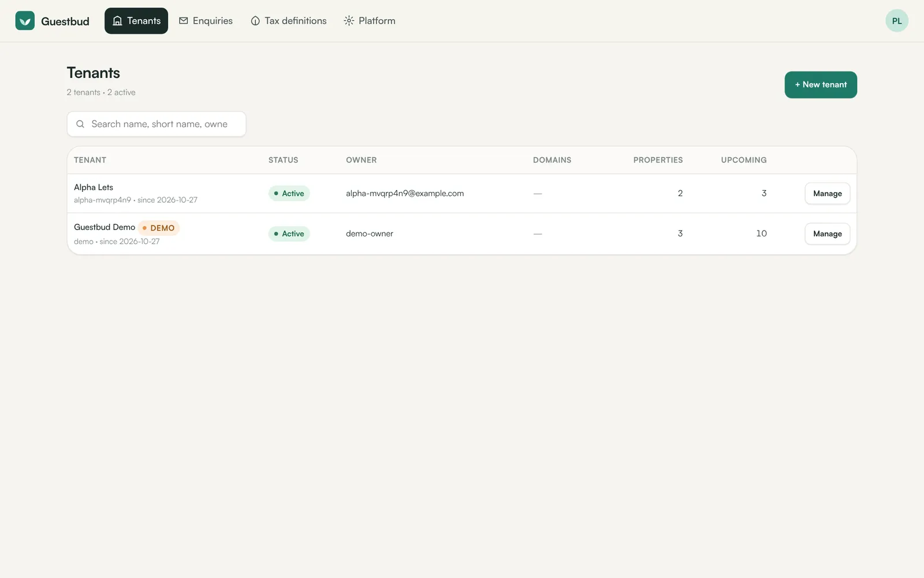924x578 pixels.
Task: Select the Tenants tab label
Action: (x=144, y=21)
